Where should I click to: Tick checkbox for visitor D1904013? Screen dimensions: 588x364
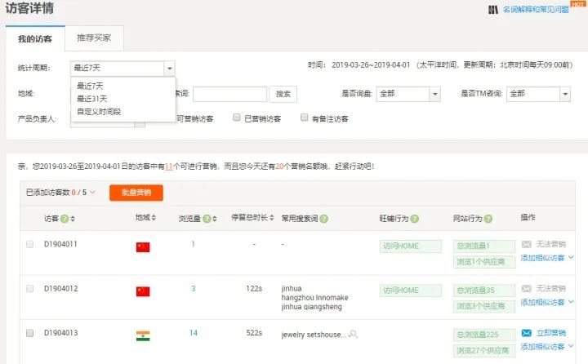coord(30,333)
